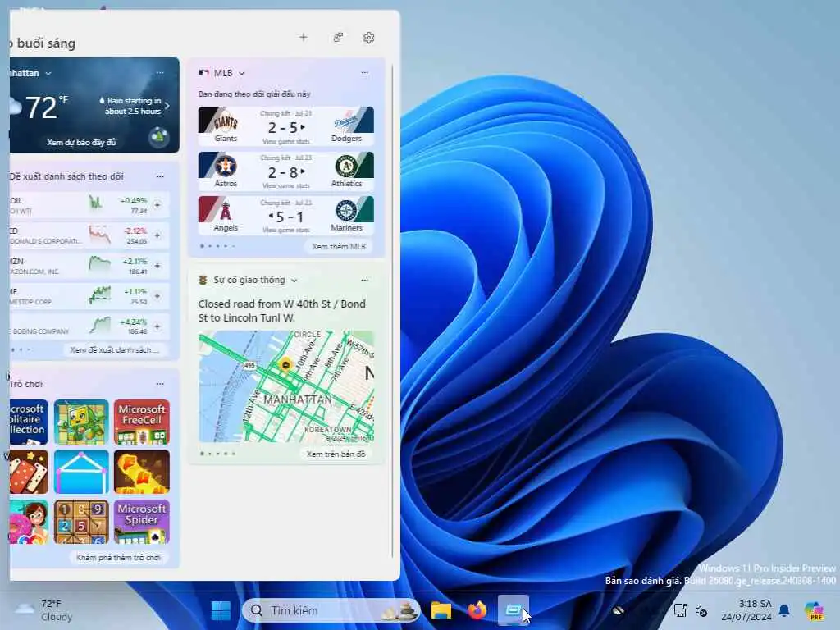Screen dimensions: 840x630
Task: Add Boeing Company stock to watchlist
Action: pos(157,326)
